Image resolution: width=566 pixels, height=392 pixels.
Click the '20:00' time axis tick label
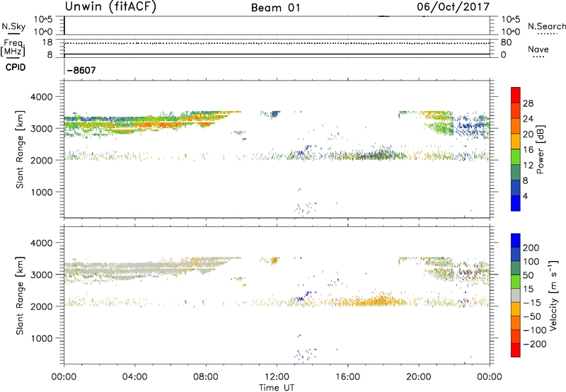[419, 377]
